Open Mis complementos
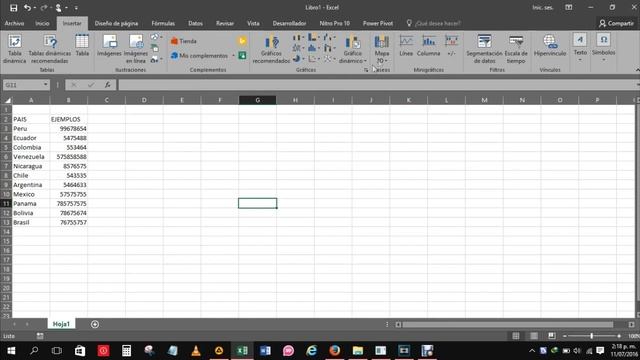640x360 pixels. point(200,56)
